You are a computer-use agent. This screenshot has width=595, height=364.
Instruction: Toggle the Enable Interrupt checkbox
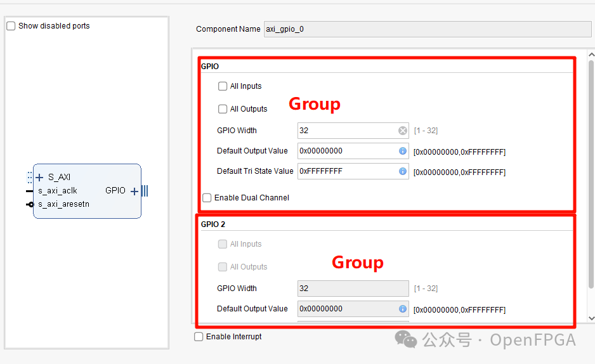click(199, 336)
